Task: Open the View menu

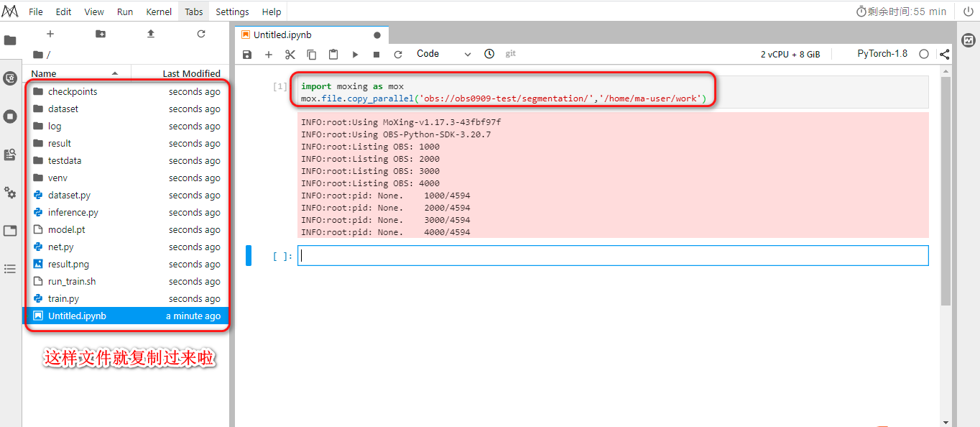Action: [94, 12]
